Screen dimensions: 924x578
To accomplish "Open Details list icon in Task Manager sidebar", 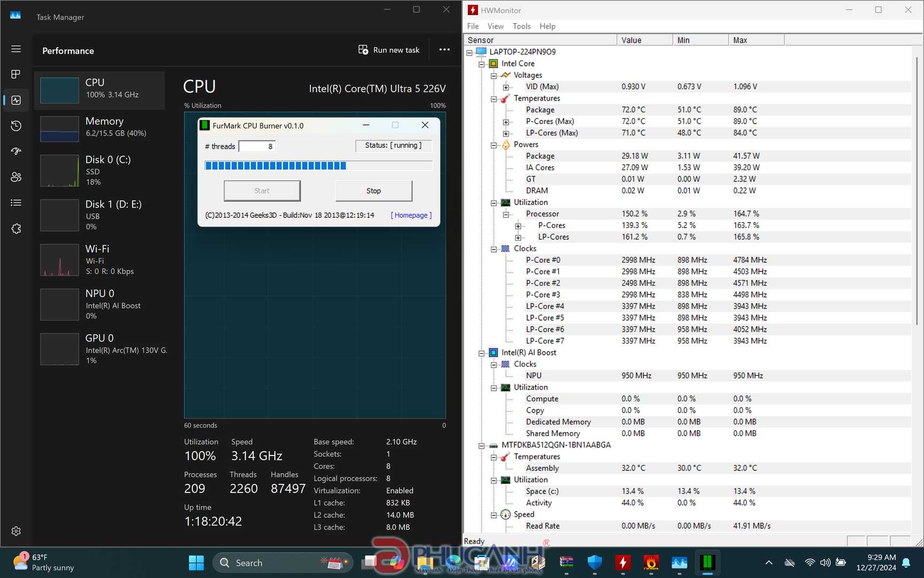I will [x=16, y=203].
